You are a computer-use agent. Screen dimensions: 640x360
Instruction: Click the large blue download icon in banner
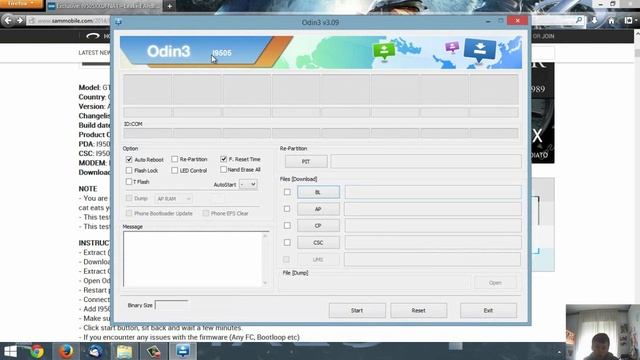[x=480, y=50]
